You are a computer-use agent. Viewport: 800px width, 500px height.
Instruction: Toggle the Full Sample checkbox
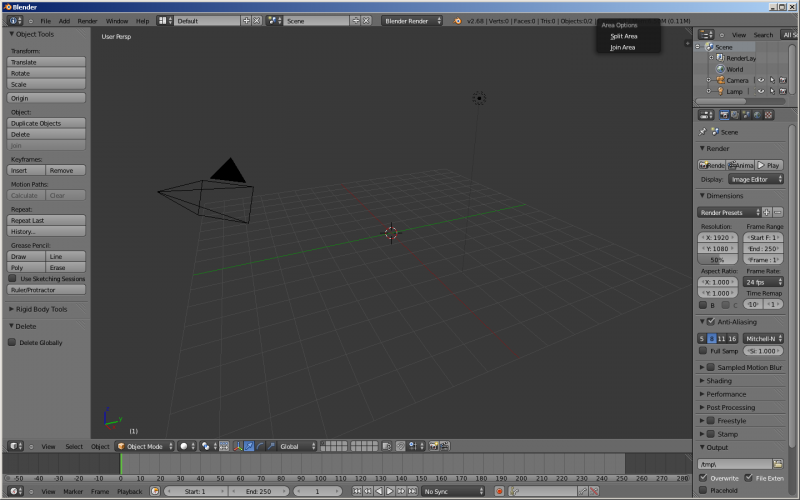pos(702,351)
